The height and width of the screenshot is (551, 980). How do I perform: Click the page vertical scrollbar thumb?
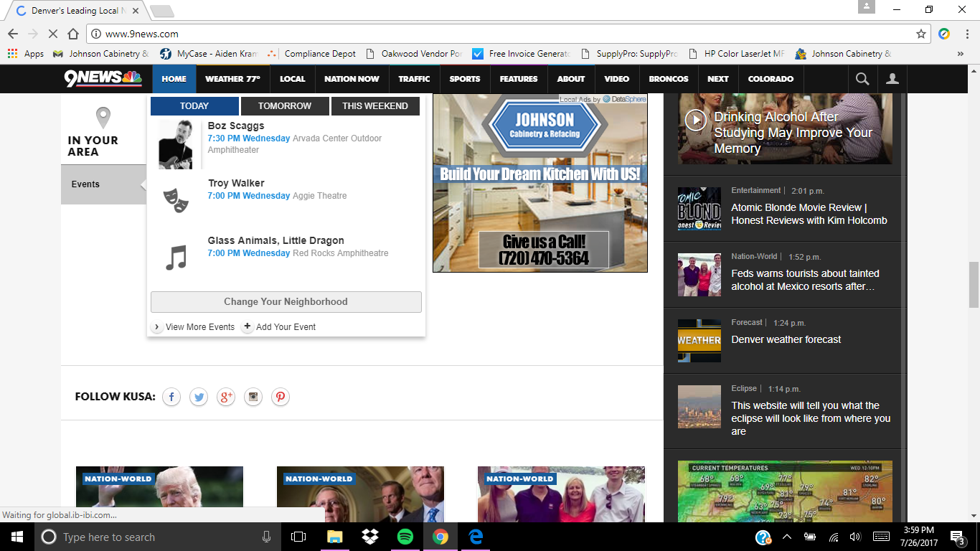pyautogui.click(x=974, y=285)
